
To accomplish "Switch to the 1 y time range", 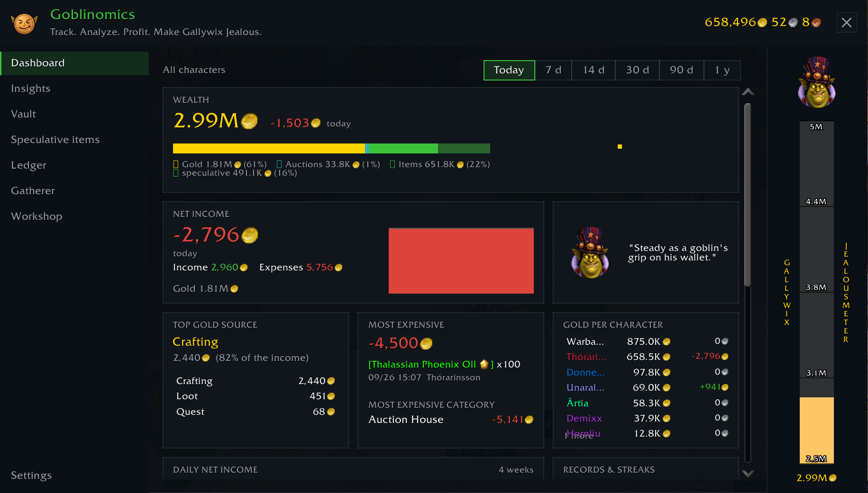I will click(x=722, y=70).
